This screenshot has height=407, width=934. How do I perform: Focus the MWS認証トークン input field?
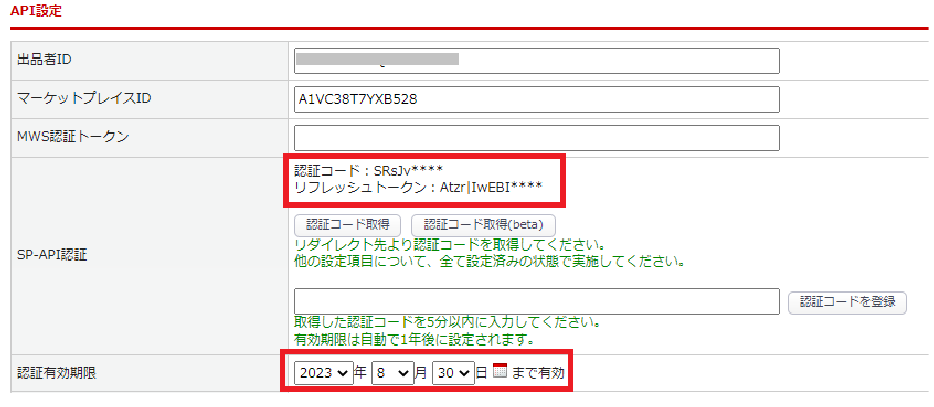[x=537, y=138]
